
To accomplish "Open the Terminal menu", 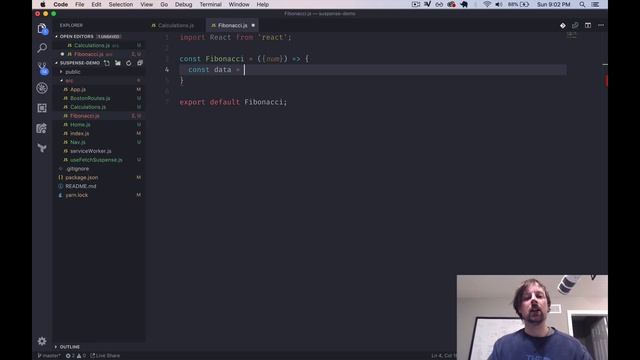I will (x=211, y=4).
